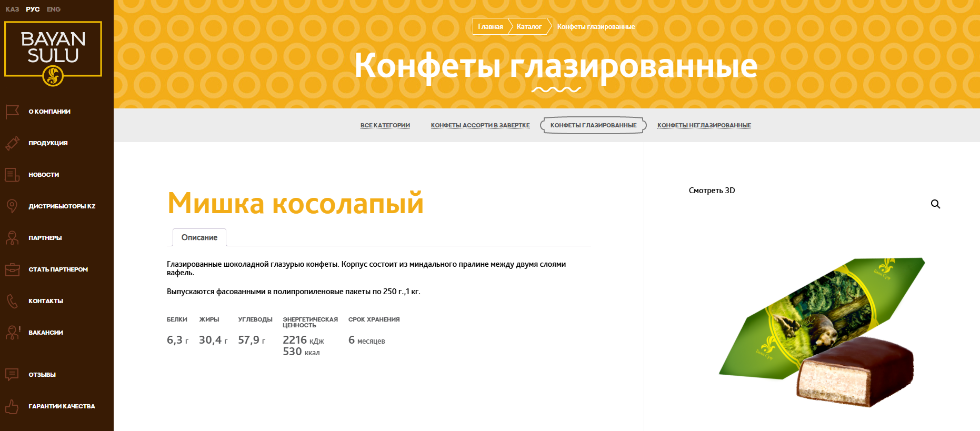Switch site language to КАЗ
This screenshot has width=980, height=431.
click(12, 9)
